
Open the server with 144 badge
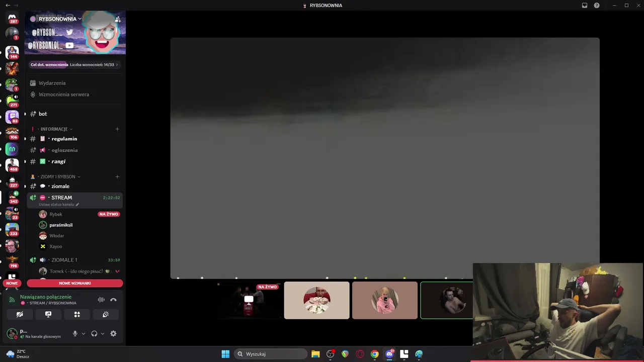click(x=12, y=52)
